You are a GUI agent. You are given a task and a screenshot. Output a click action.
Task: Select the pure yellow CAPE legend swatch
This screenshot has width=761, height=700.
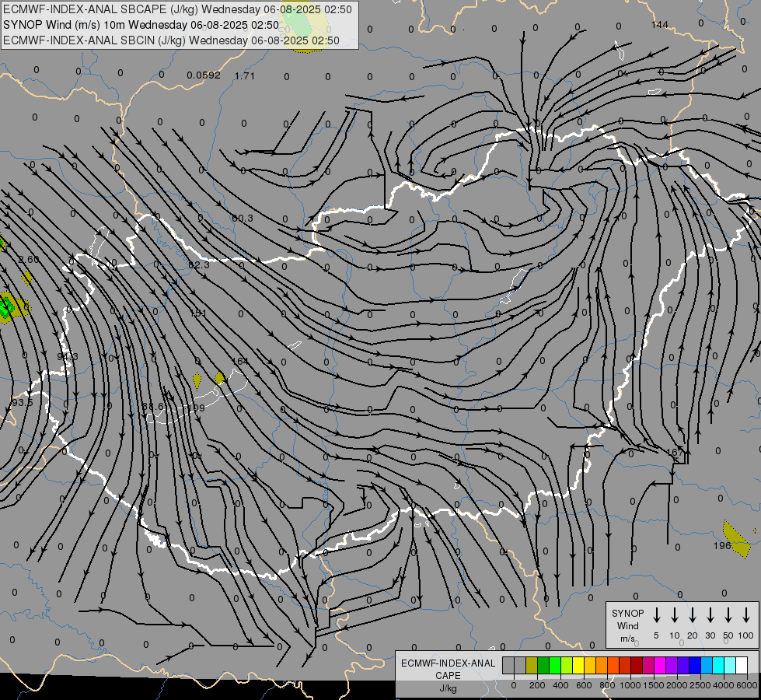578,665
